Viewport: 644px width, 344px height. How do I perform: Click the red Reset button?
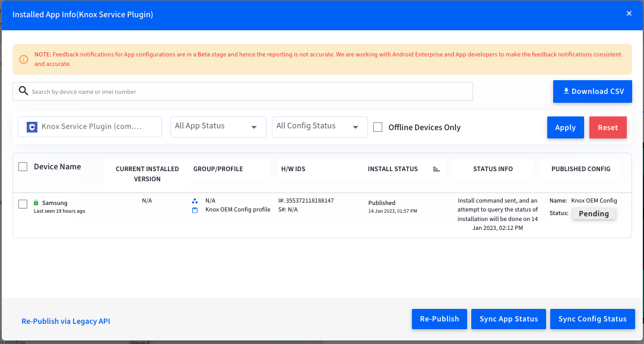pos(607,127)
